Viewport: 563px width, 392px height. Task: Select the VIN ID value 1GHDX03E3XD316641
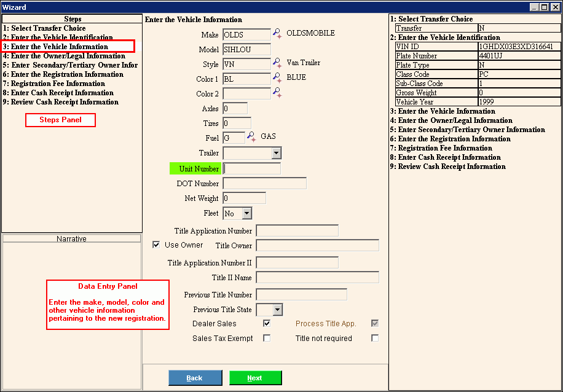(x=519, y=47)
